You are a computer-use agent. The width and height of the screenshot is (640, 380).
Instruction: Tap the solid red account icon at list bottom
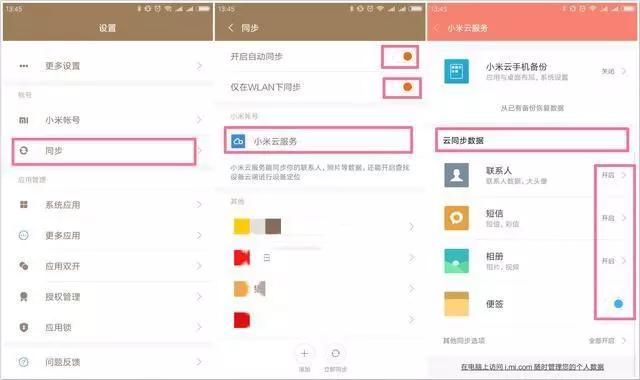(x=242, y=320)
